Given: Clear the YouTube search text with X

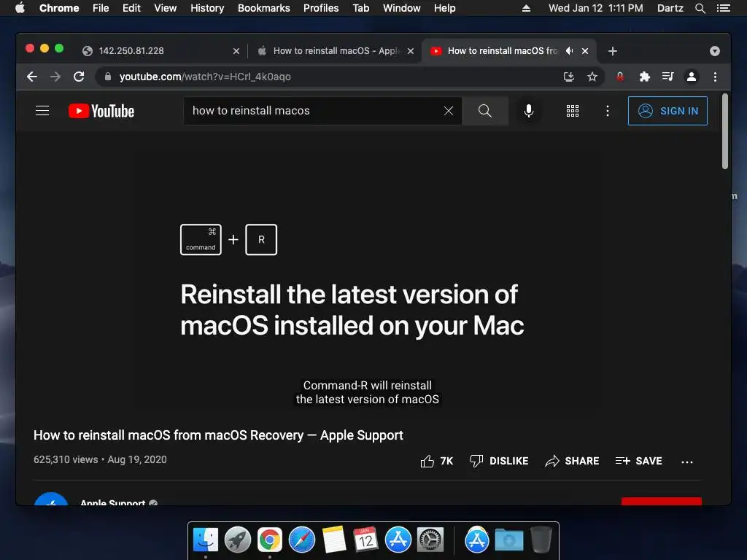Looking at the screenshot, I should pyautogui.click(x=449, y=111).
